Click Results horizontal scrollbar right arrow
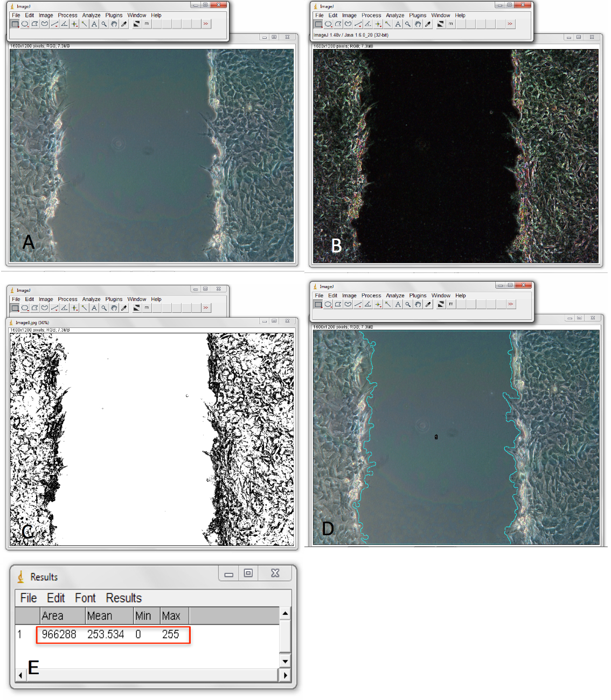This screenshot has height=700, width=611. click(x=285, y=675)
